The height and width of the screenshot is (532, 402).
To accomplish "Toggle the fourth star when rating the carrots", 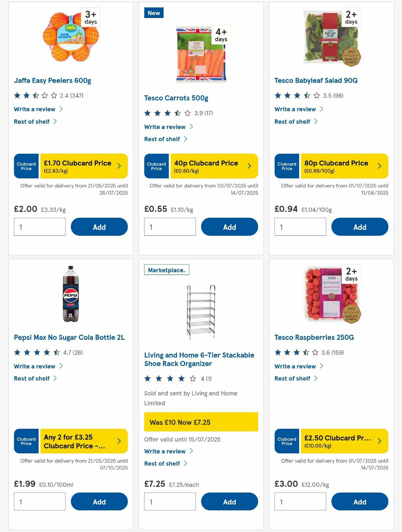I will pyautogui.click(x=178, y=113).
